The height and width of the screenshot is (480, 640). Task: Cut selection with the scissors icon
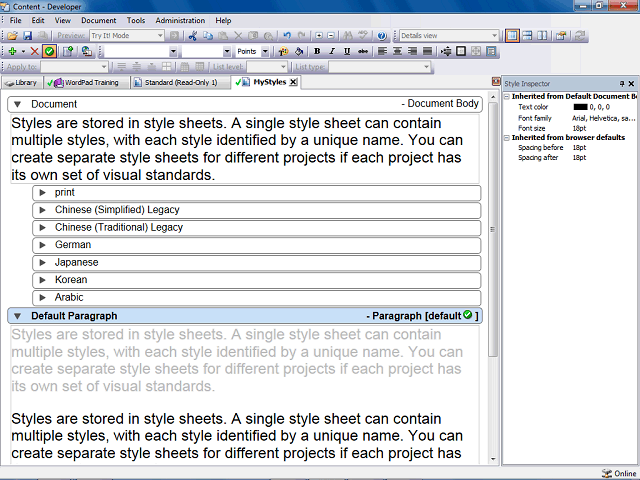pos(193,36)
